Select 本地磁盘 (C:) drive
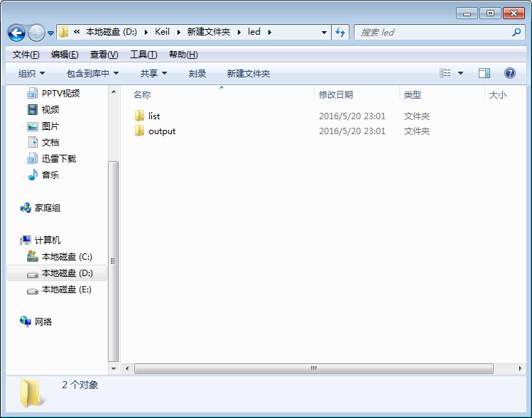 [60, 257]
